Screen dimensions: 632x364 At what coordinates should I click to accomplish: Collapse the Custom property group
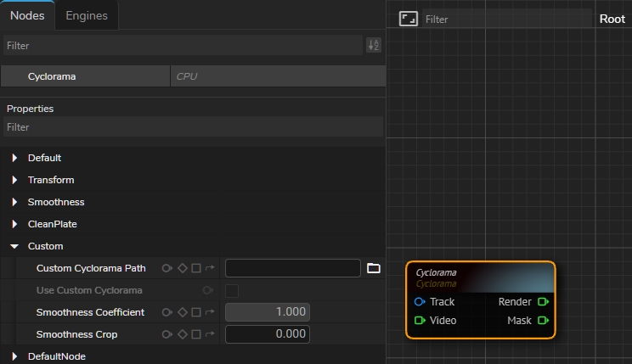click(14, 246)
